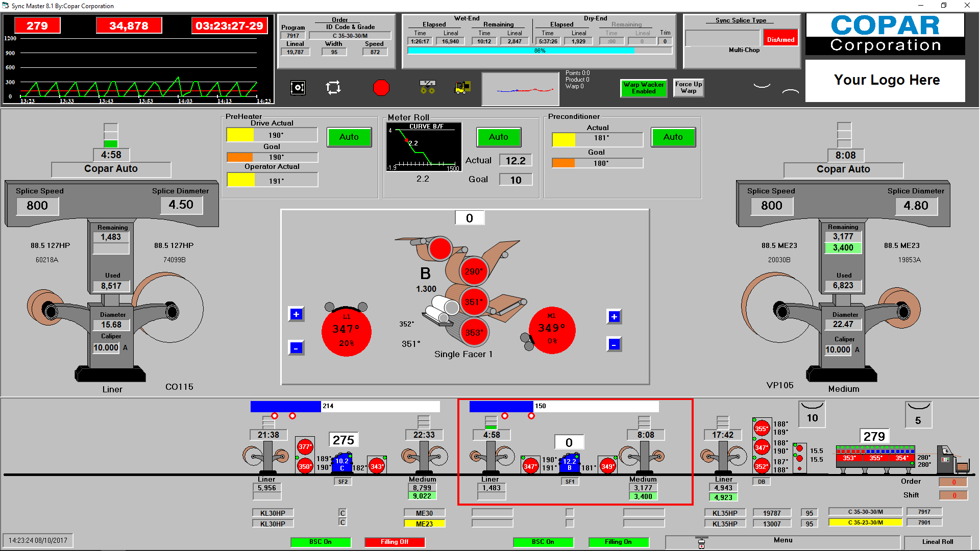This screenshot has width=980, height=551.
Task: Open the warp profile graph thumbnail
Action: coord(521,89)
